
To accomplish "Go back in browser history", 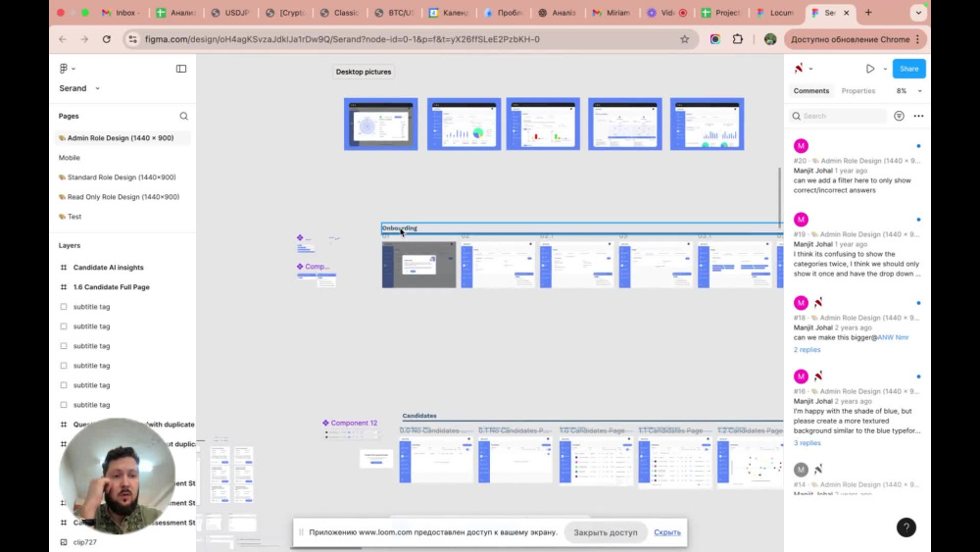I will click(63, 39).
